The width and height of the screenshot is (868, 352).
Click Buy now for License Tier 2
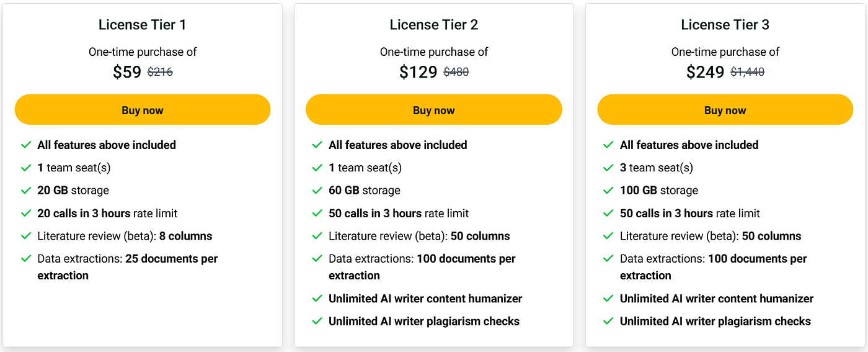(434, 110)
